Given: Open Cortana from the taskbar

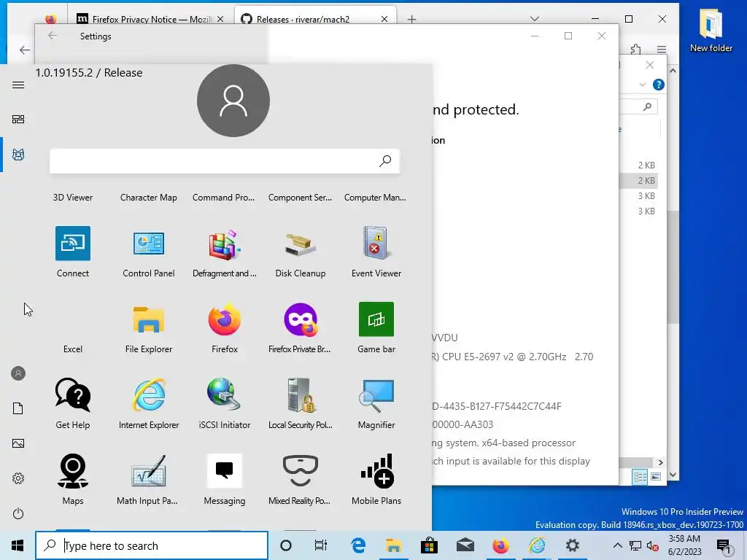Looking at the screenshot, I should tap(286, 545).
